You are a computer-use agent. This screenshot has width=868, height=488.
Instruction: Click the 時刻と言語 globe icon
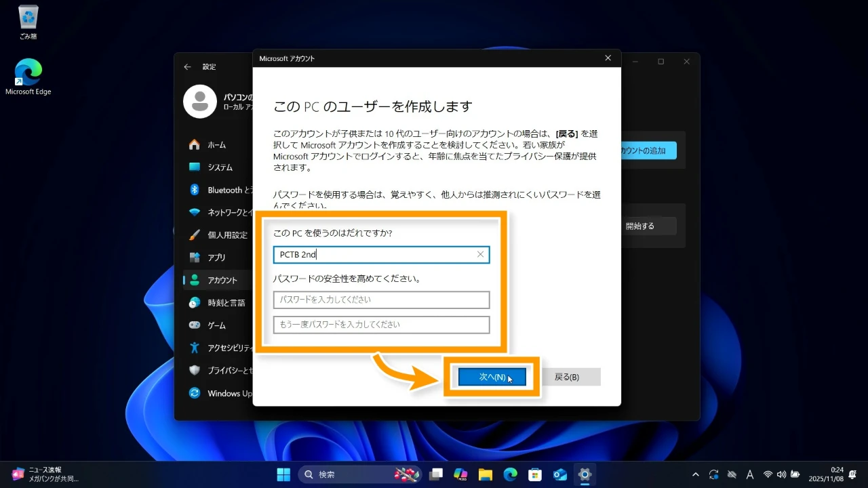[x=195, y=302]
